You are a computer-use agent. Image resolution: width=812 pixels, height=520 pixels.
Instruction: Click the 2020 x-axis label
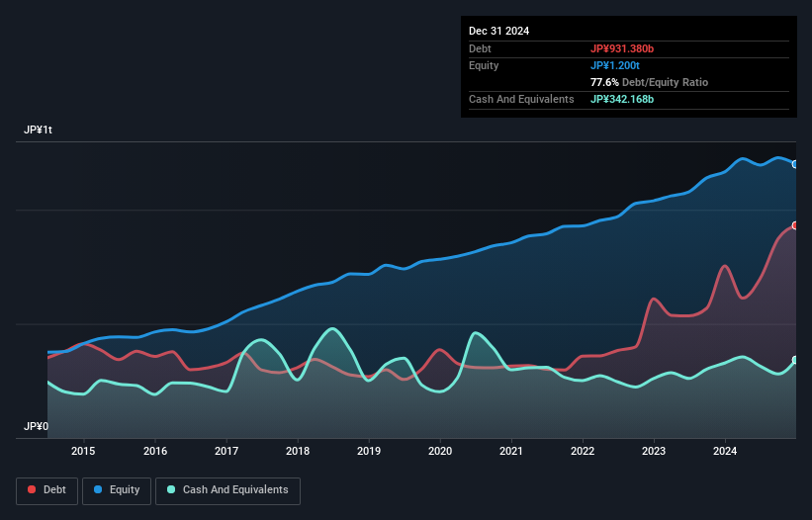point(440,451)
